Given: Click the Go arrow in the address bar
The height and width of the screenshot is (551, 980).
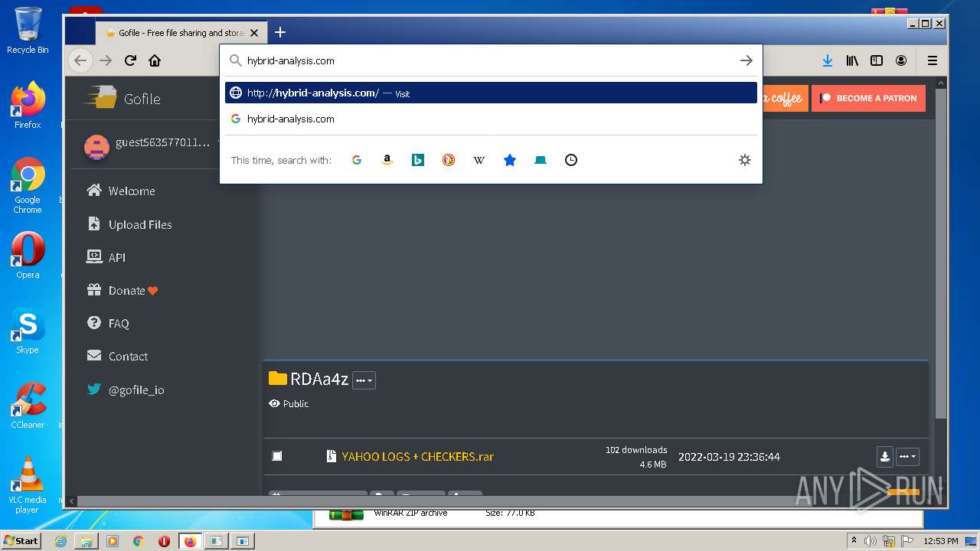Looking at the screenshot, I should pyautogui.click(x=746, y=60).
